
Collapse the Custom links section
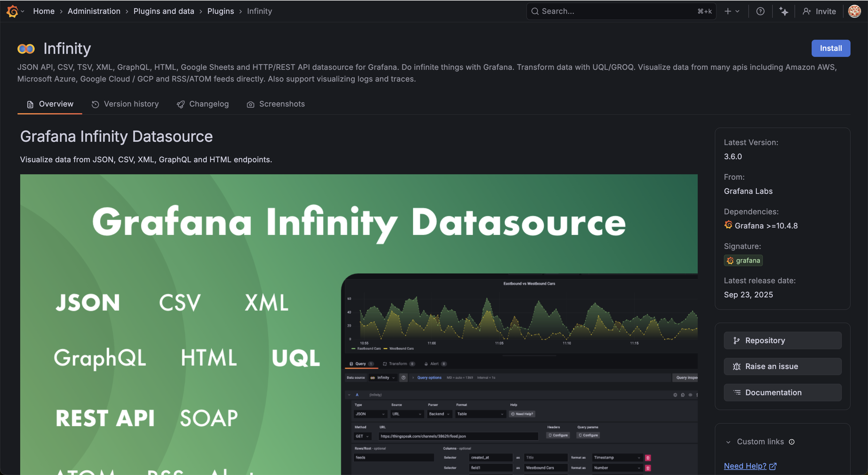tap(728, 442)
